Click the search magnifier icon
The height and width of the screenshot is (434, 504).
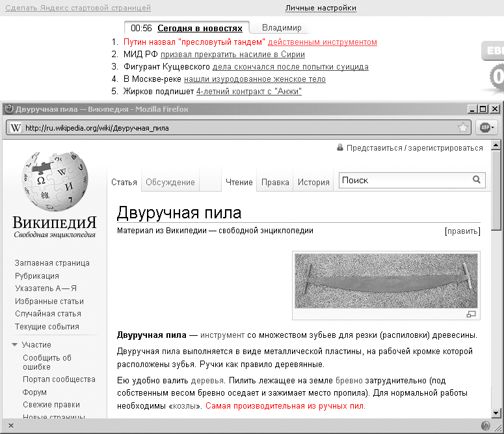coord(477,180)
